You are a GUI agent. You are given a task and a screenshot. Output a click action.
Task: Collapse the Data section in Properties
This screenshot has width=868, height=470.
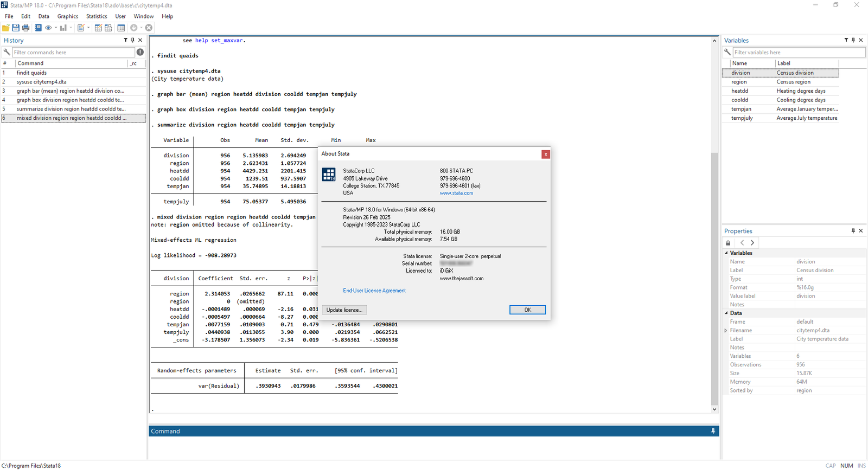[x=726, y=313]
